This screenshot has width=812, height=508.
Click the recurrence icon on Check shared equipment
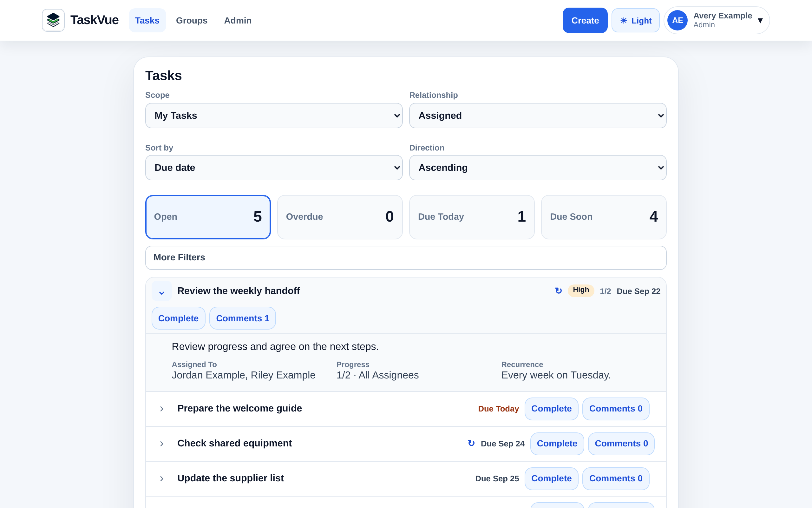click(471, 443)
